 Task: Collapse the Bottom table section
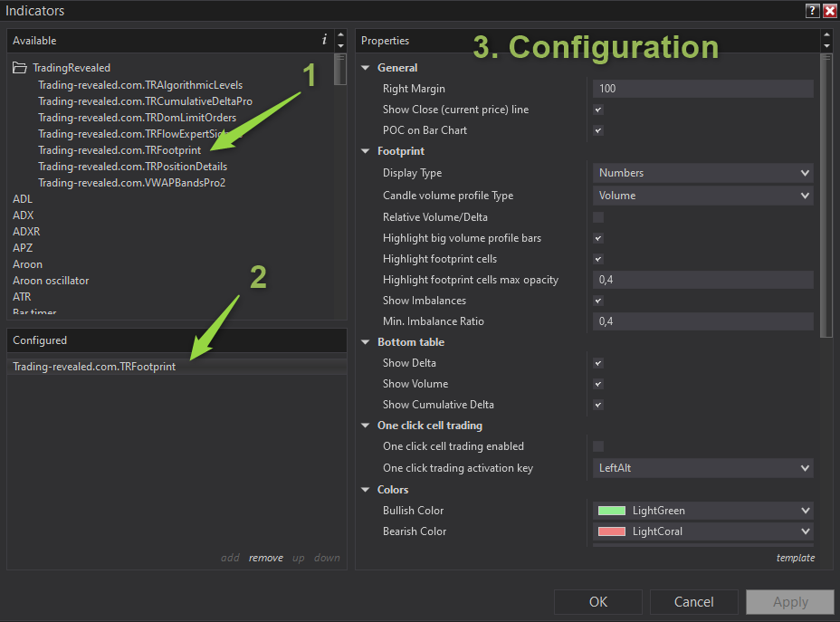click(366, 342)
